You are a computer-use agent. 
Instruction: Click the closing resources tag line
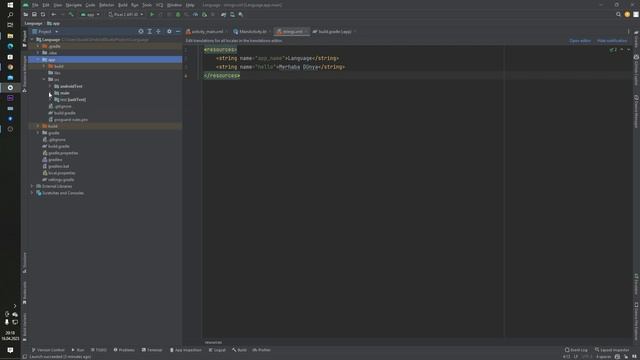[x=222, y=76]
